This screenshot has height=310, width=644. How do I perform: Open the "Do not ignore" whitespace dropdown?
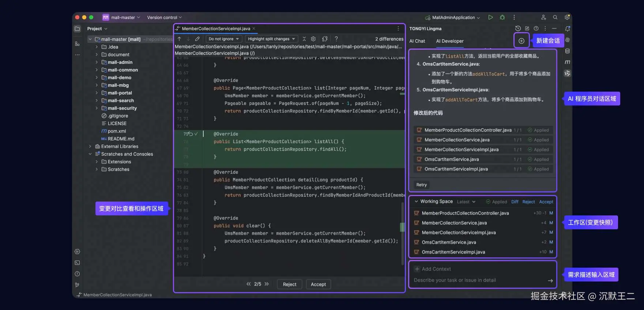coord(223,39)
